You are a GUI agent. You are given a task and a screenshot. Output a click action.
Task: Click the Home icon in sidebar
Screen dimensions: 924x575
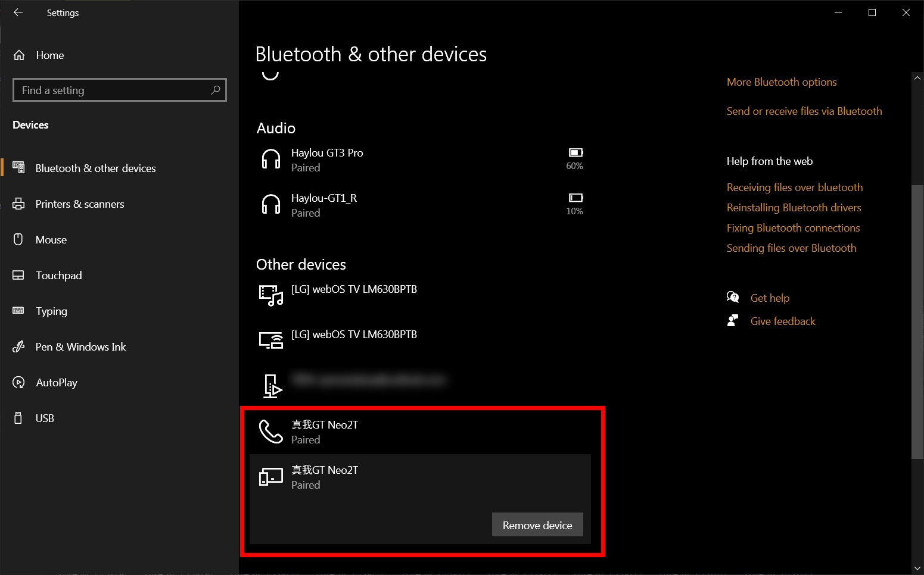click(19, 55)
